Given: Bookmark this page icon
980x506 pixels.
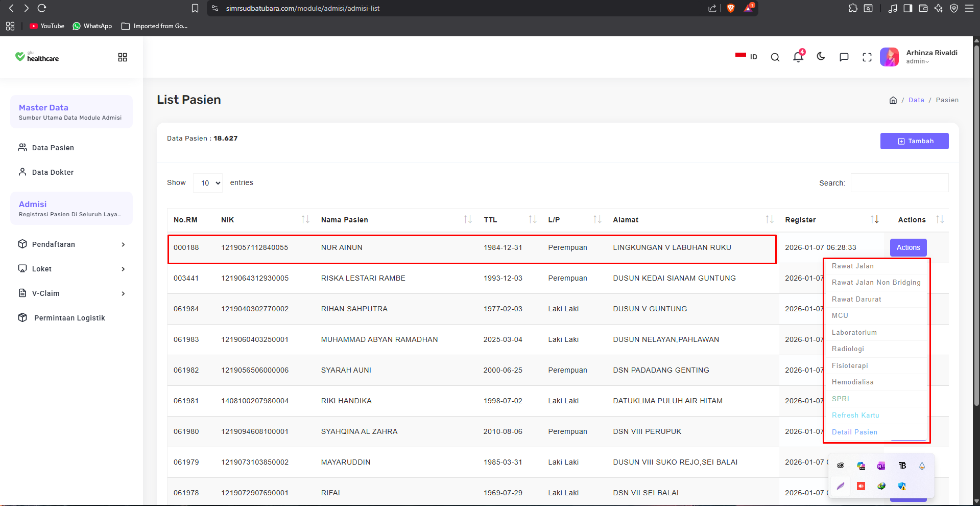Looking at the screenshot, I should [195, 8].
